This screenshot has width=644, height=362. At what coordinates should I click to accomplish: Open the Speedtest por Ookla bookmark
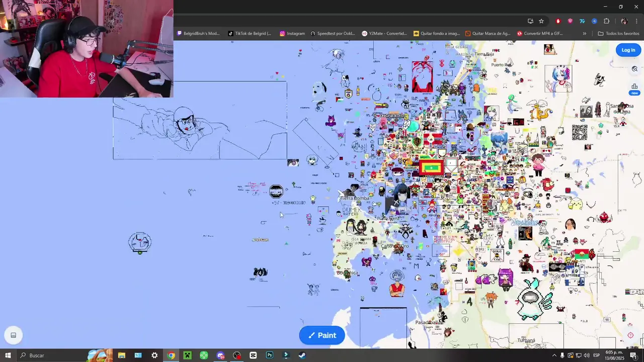point(333,34)
